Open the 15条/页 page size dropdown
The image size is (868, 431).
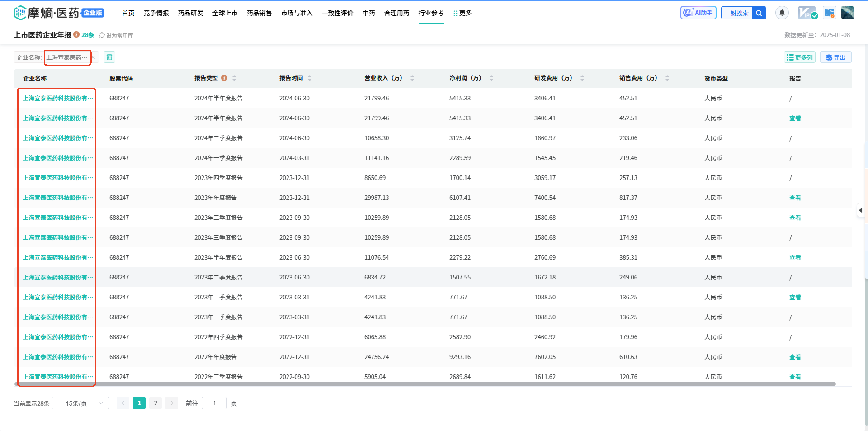tap(80, 403)
